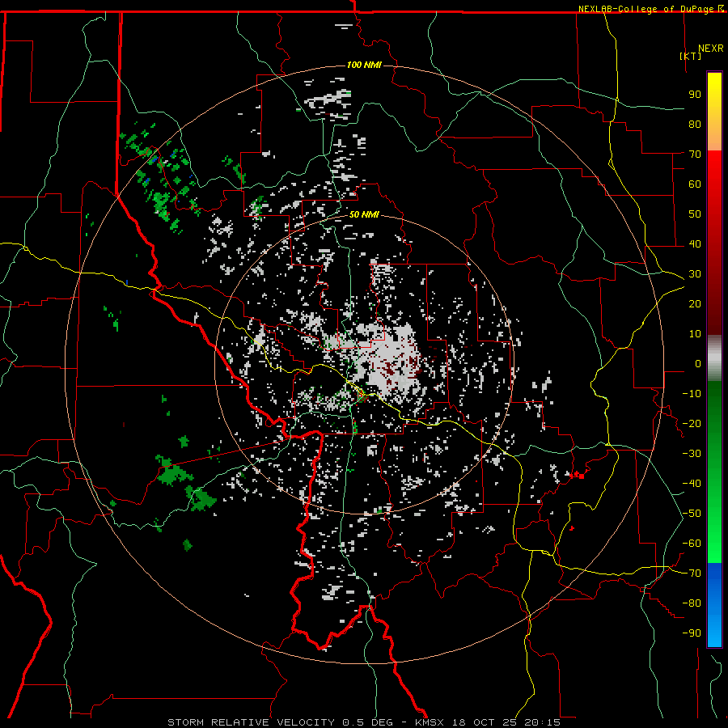The width and height of the screenshot is (728, 728).
Task: Click the 40 value on the velocity scale
Action: (x=695, y=243)
